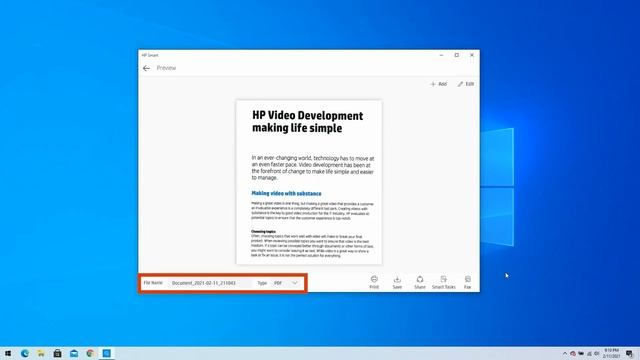The height and width of the screenshot is (360, 640).
Task: Close the HP Smart window
Action: (472, 55)
